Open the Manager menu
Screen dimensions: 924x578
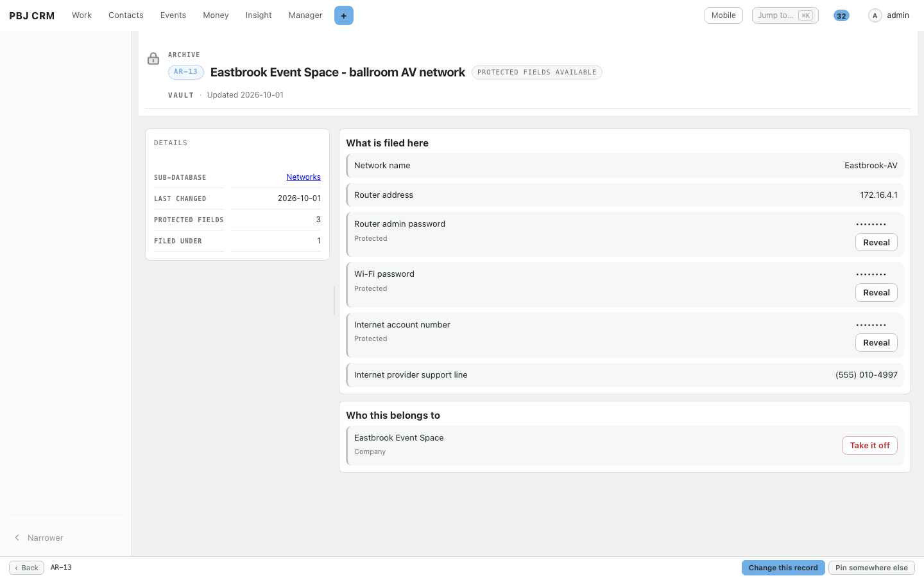pyautogui.click(x=305, y=15)
